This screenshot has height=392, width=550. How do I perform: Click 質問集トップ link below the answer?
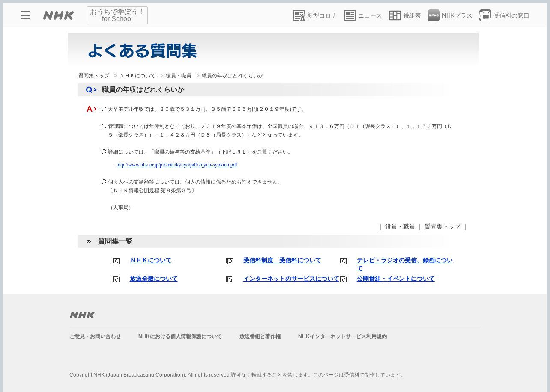coord(442,226)
